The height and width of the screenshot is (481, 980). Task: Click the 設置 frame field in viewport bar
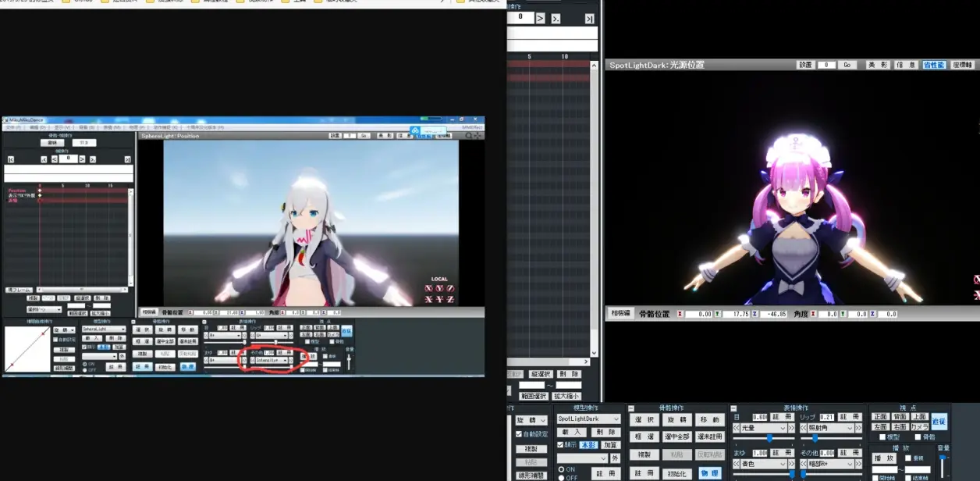click(826, 65)
